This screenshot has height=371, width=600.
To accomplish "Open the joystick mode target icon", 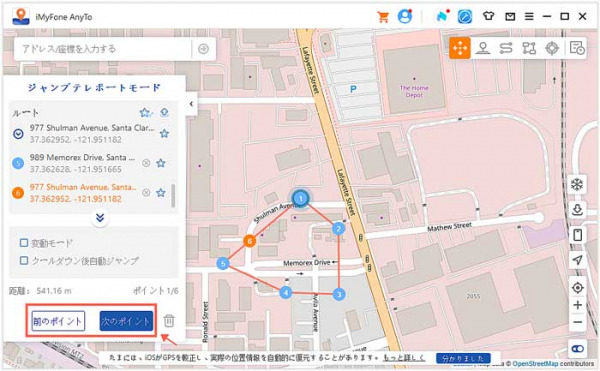I will 552,48.
